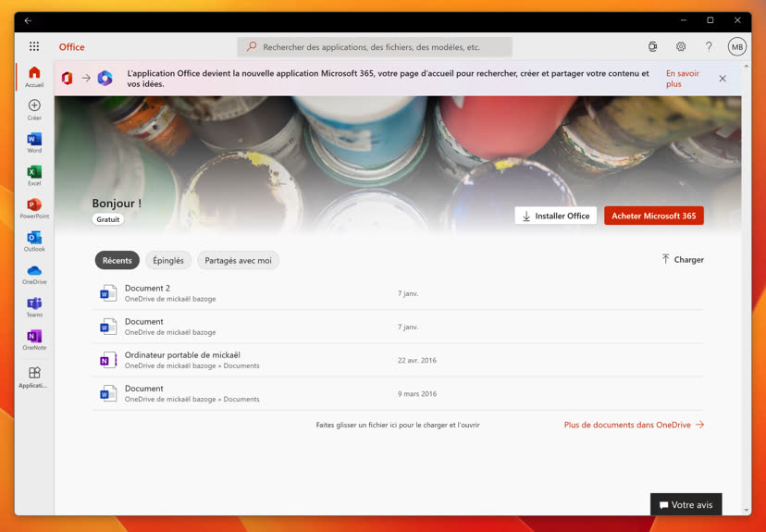Open Document dated 9 mars 2016
The width and height of the screenshot is (766, 532).
(x=398, y=393)
